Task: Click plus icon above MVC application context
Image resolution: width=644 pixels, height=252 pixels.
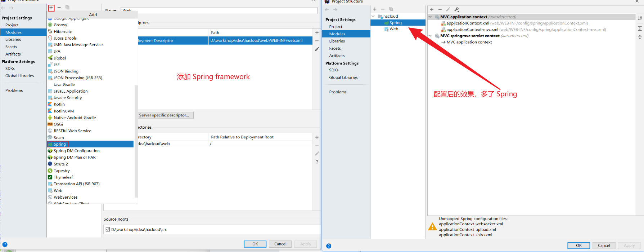Action: [432, 9]
